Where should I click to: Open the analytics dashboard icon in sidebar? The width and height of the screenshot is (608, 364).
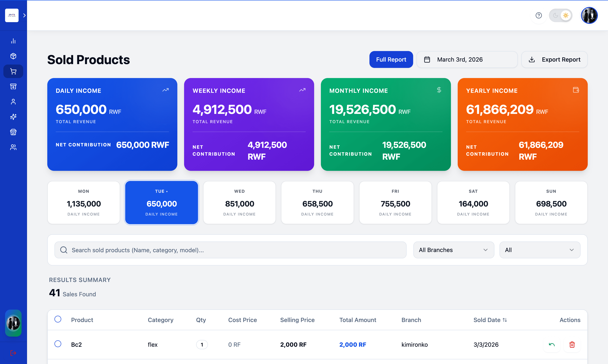pos(13,41)
